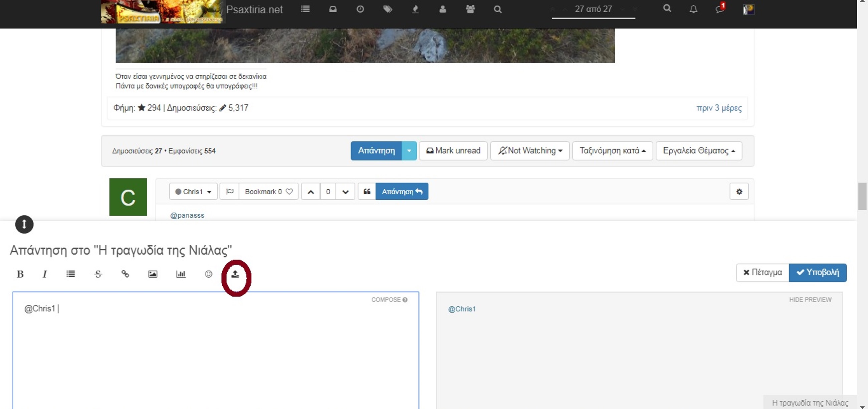868x409 pixels.
Task: Open emoji picker smiley icon
Action: (x=209, y=274)
